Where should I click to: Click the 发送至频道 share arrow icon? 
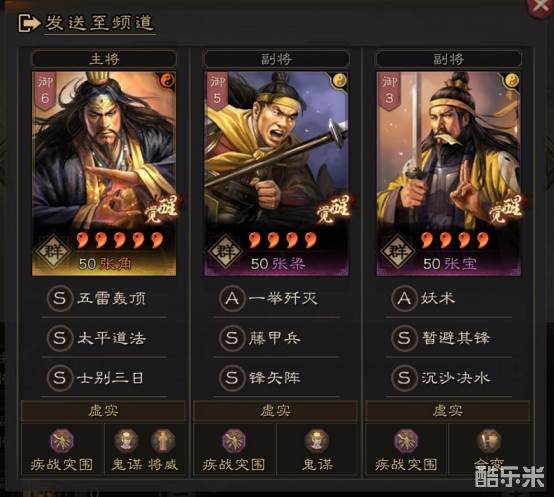click(29, 23)
